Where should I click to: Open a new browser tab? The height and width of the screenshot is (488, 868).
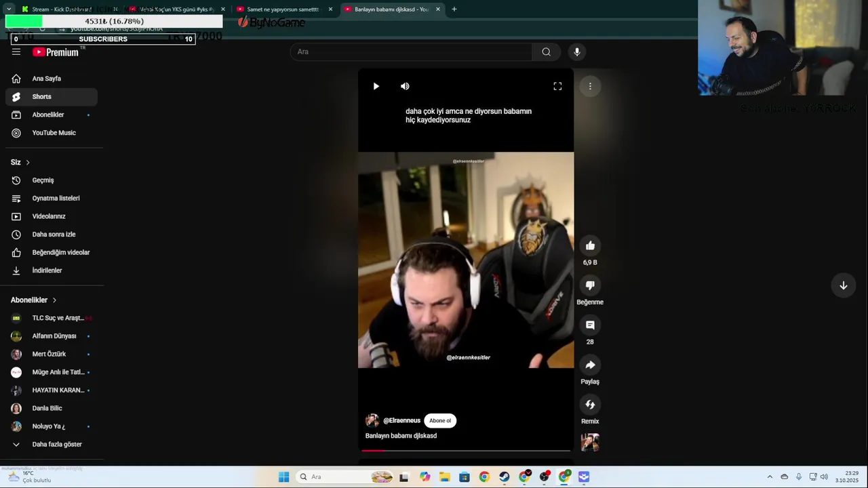tap(454, 9)
